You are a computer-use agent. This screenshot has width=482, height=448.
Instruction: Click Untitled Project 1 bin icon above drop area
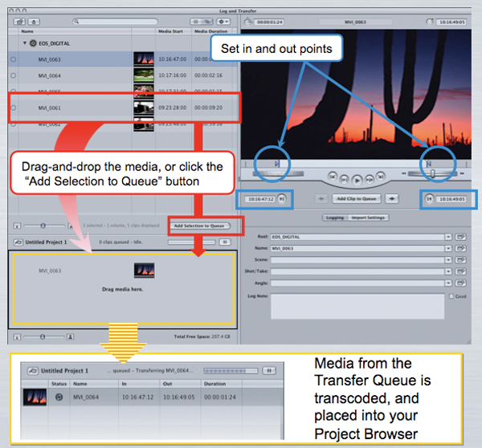click(x=18, y=242)
